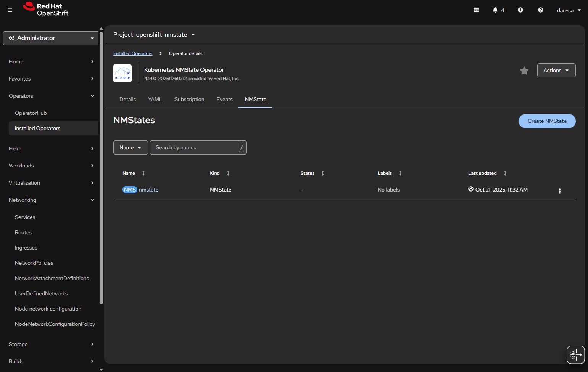
Task: Open kebab menu for nmstate row
Action: [559, 191]
